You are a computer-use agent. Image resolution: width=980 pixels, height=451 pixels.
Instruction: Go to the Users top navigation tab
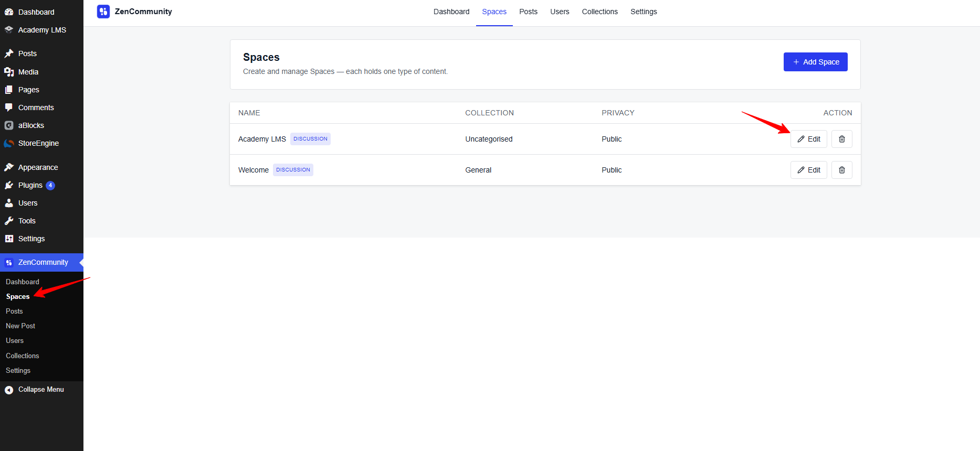coord(560,12)
